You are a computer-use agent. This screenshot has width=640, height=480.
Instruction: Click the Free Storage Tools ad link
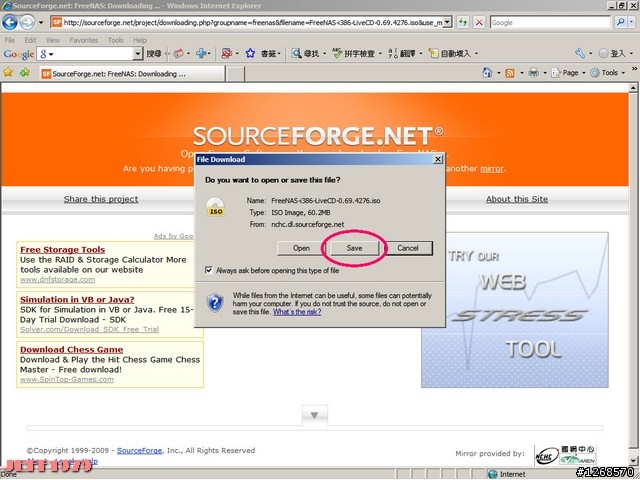point(62,249)
